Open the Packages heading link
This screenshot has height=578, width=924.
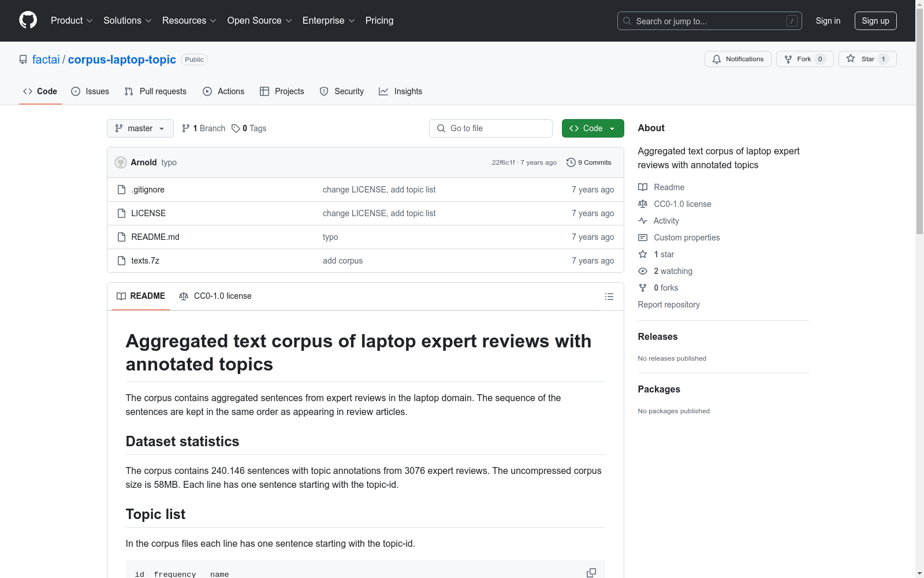click(659, 389)
